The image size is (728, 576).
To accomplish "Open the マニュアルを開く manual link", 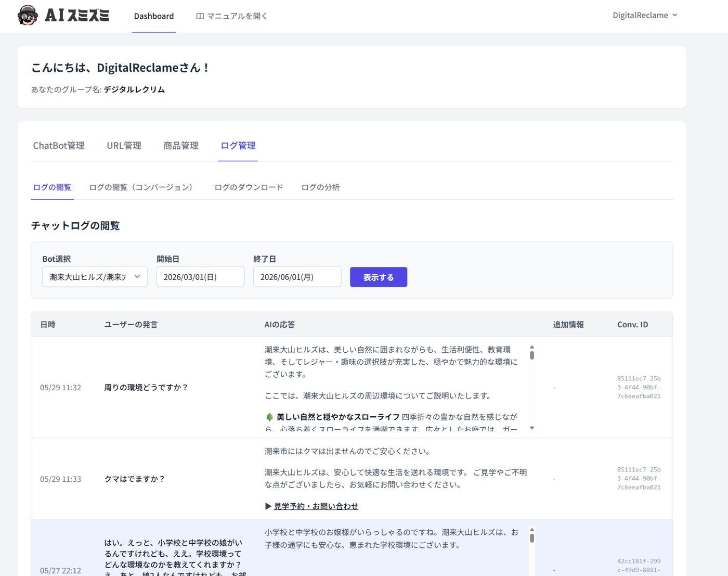I will coord(231,16).
